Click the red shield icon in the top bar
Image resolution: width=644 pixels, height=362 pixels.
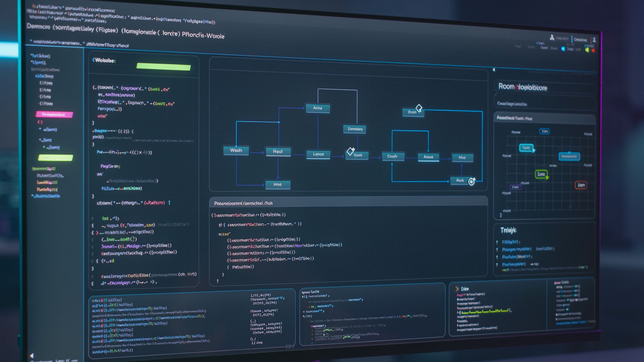[593, 50]
